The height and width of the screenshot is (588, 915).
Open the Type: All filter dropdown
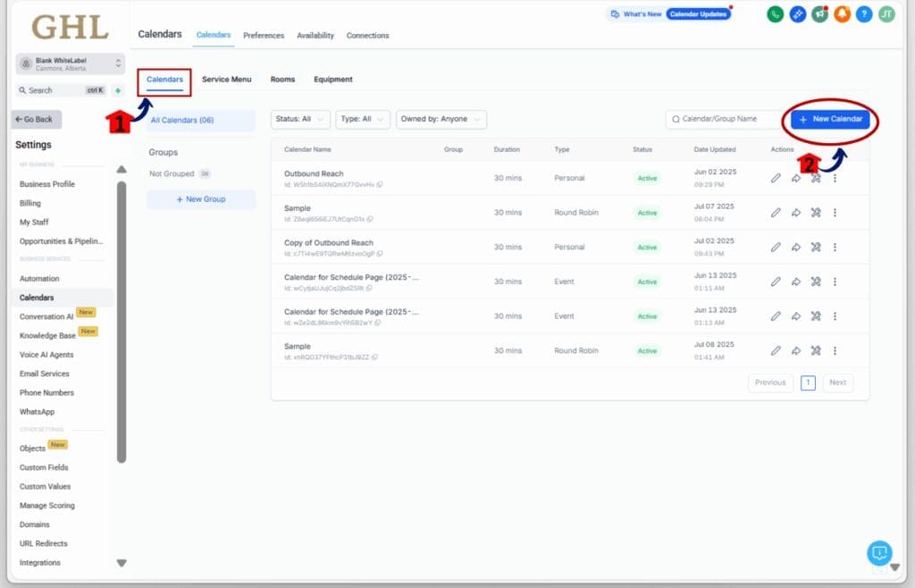click(x=363, y=119)
